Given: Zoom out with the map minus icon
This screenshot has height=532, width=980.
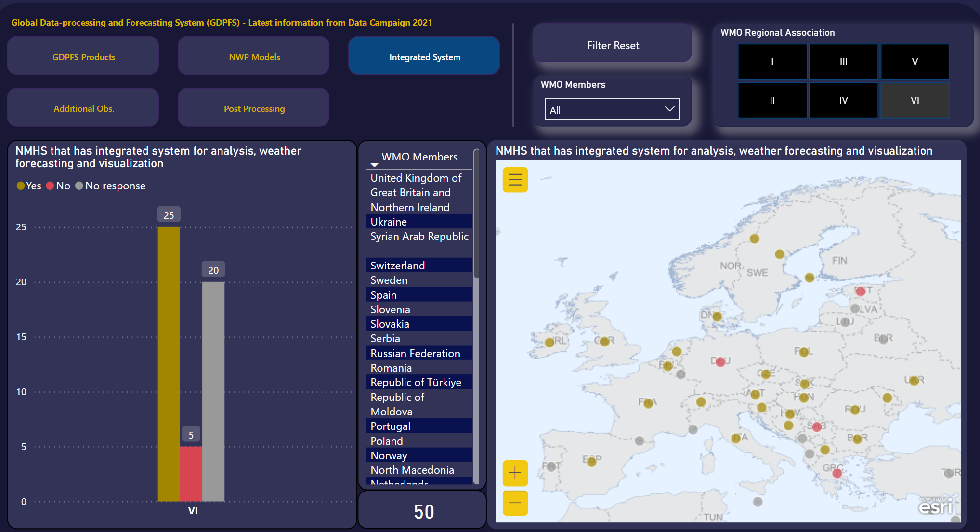Looking at the screenshot, I should coord(515,503).
